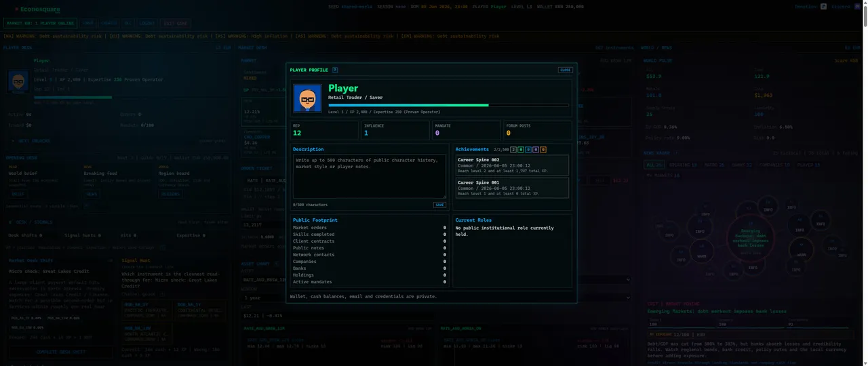Click Complete Desk Shift button
Screen dimensions: 868x366
(x=61, y=352)
